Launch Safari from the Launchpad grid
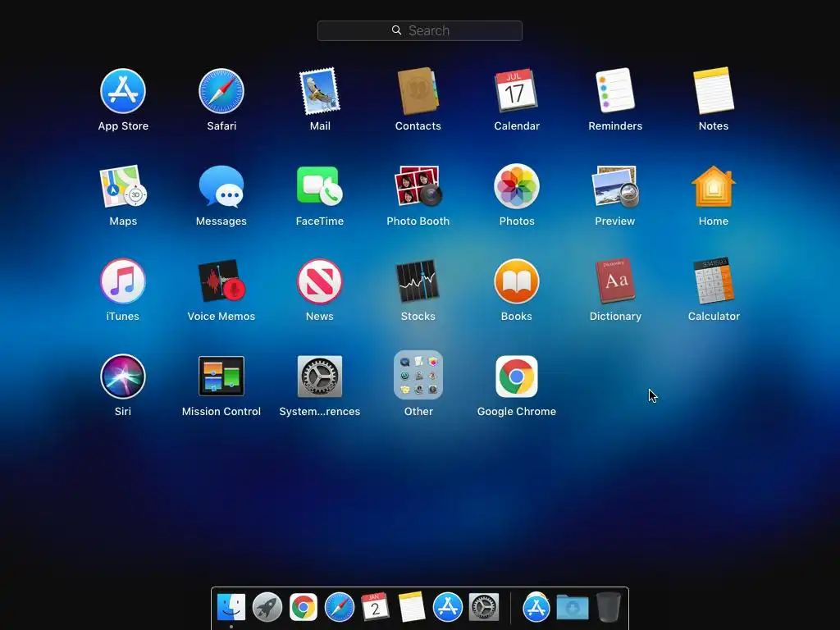The height and width of the screenshot is (630, 840). [221, 91]
